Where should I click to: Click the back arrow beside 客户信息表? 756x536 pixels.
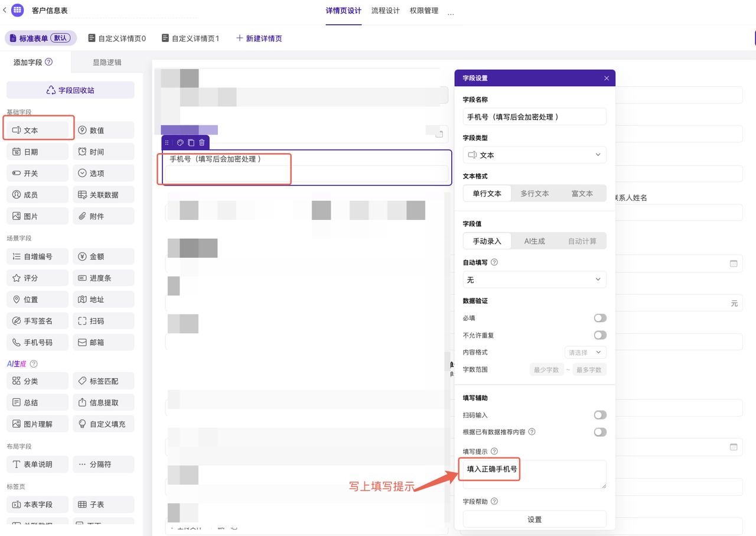coord(5,10)
